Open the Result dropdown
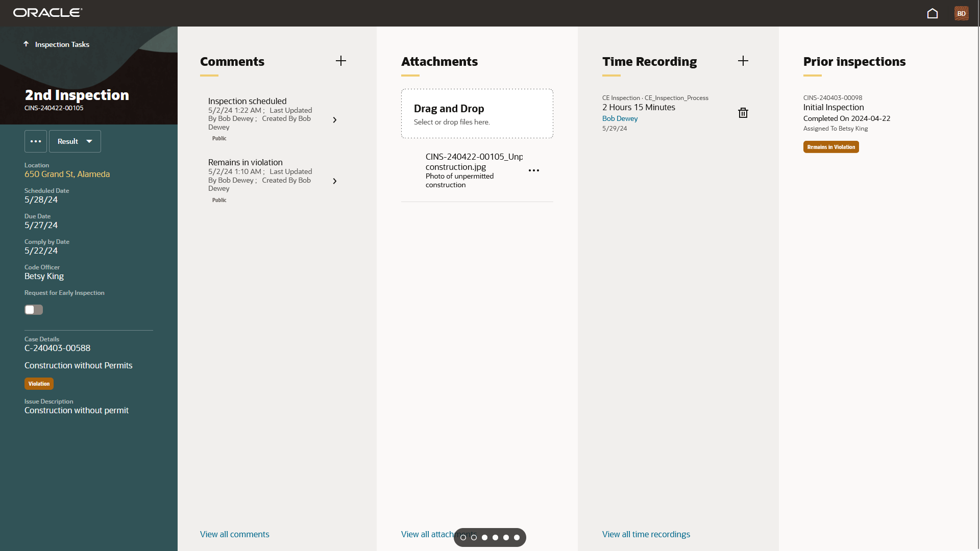This screenshot has height=551, width=980. click(x=75, y=141)
